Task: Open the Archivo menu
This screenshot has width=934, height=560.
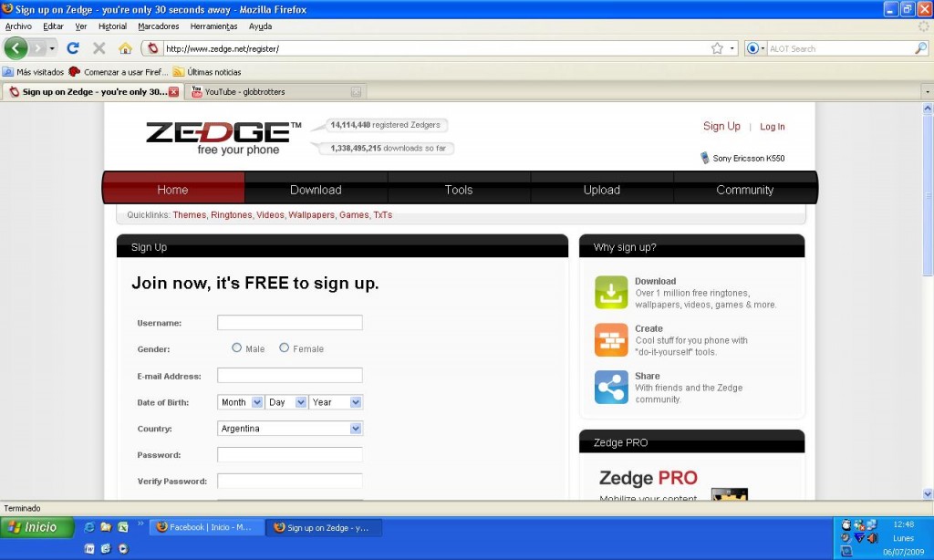Action: coord(18,26)
